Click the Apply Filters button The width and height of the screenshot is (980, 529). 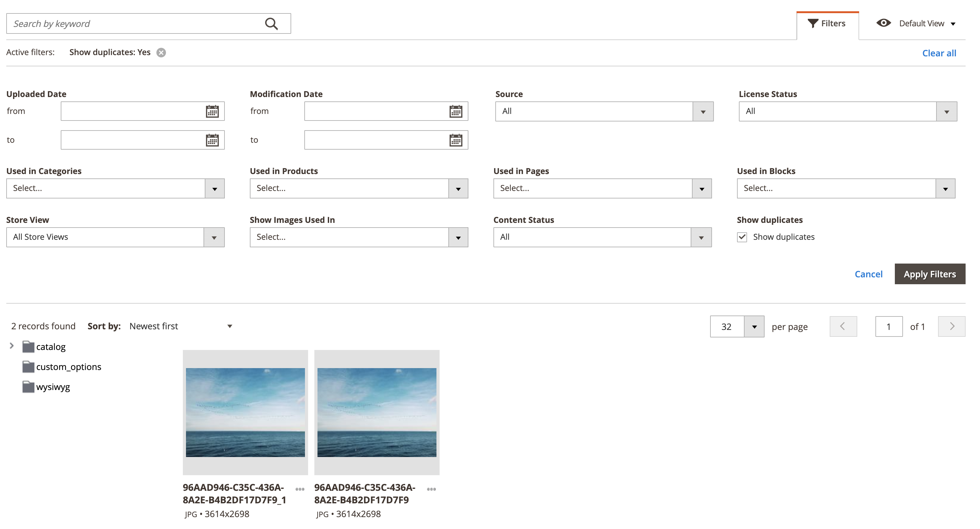930,274
